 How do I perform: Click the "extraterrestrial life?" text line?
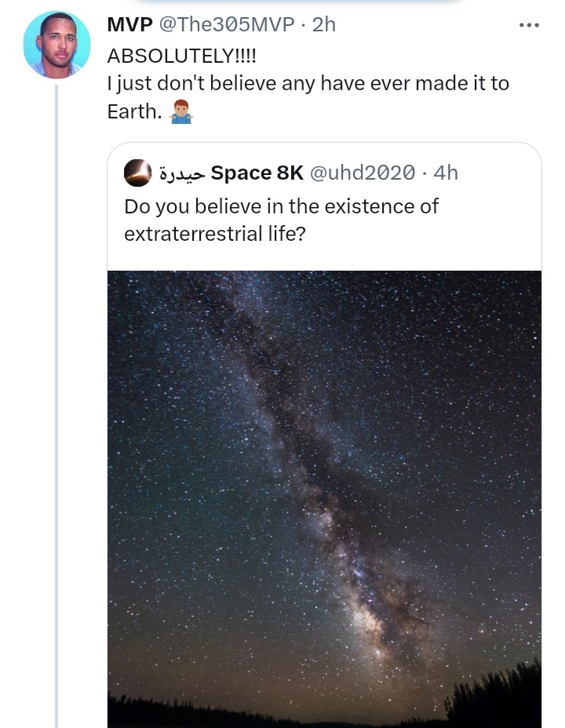pos(214,234)
